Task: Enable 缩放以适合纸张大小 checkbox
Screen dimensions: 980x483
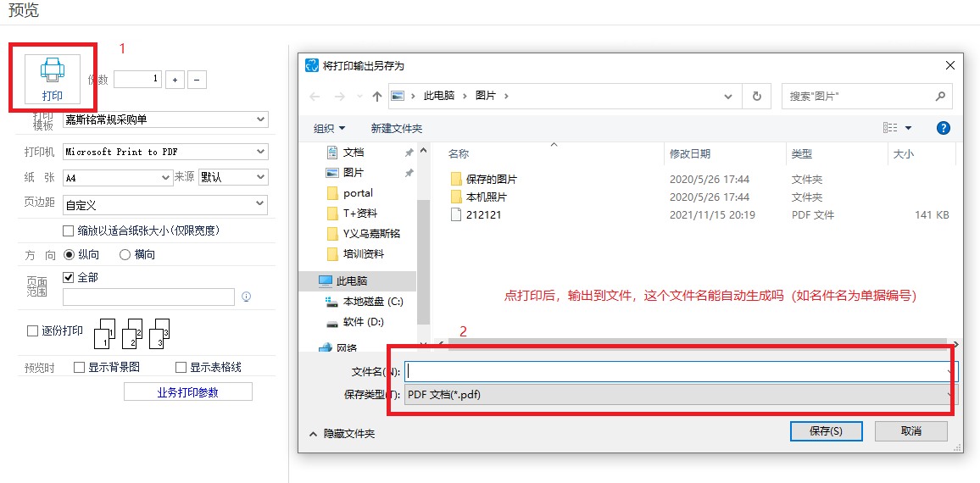Action: pos(69,231)
